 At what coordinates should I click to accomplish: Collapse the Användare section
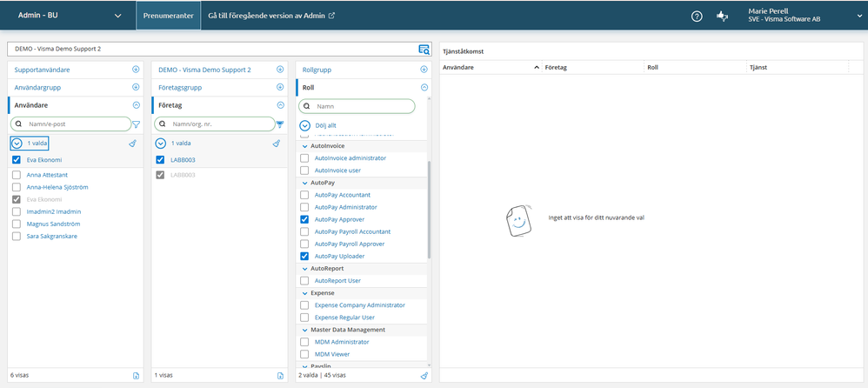point(137,105)
